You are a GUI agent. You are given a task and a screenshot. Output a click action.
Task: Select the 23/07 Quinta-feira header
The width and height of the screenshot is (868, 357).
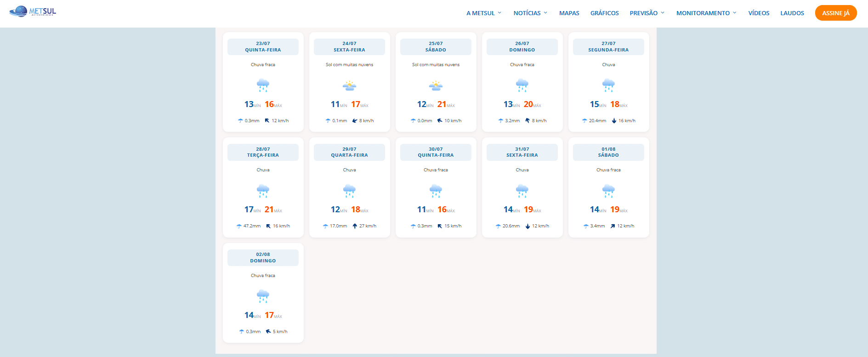point(263,47)
